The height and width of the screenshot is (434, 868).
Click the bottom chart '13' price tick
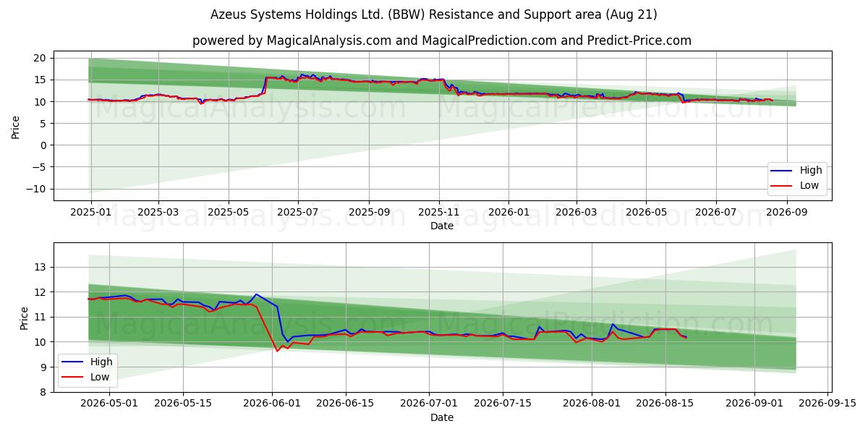pos(40,267)
